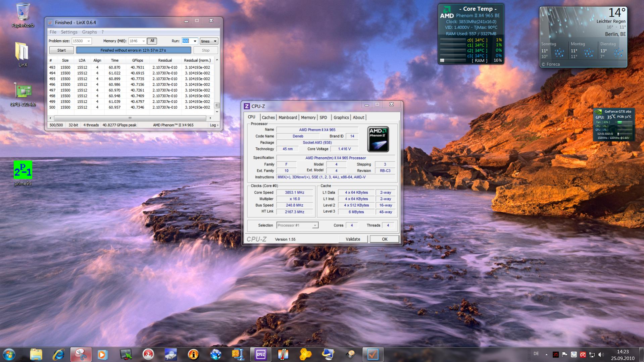Open Windows Media Player from taskbar
The image size is (644, 362).
[103, 354]
